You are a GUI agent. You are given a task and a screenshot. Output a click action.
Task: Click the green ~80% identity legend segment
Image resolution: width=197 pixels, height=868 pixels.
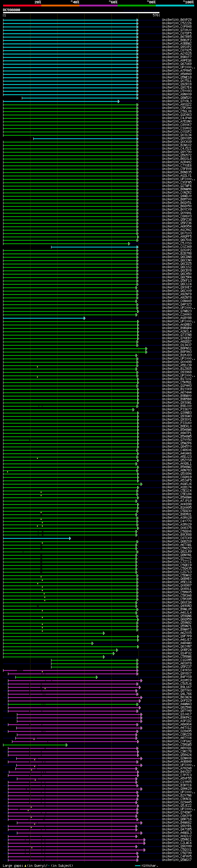137,6
